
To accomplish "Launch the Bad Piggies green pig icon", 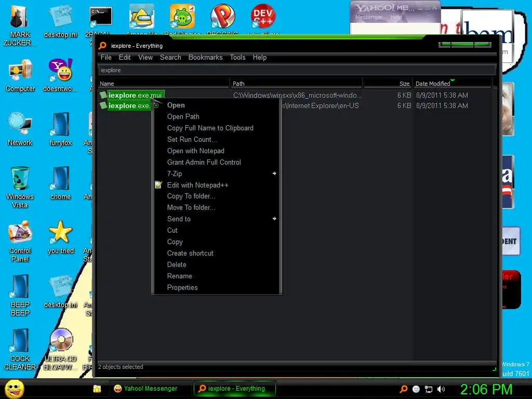I will (182, 16).
